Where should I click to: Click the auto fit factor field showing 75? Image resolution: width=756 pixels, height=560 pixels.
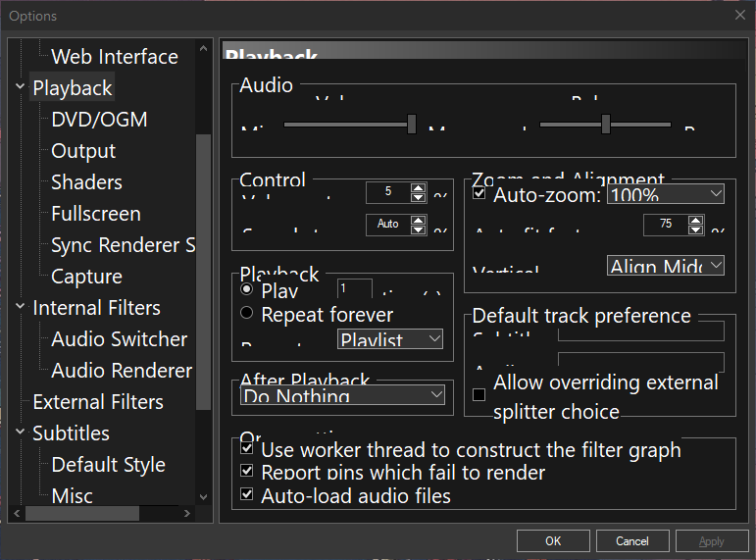coord(666,225)
